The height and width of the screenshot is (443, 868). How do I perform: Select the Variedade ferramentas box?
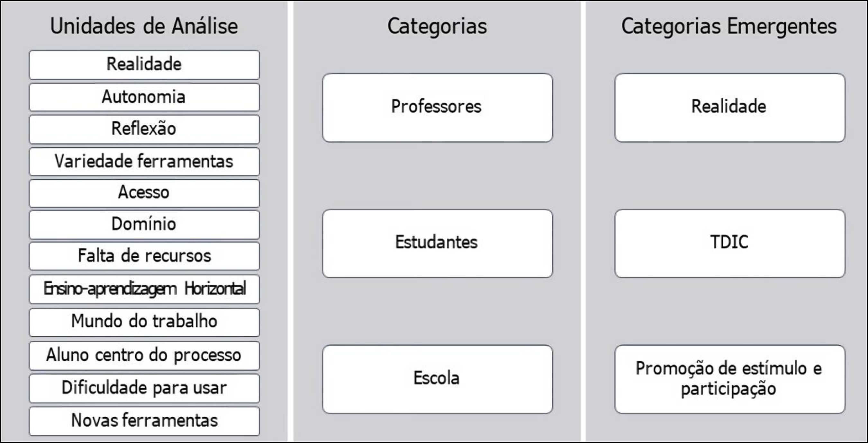click(144, 161)
